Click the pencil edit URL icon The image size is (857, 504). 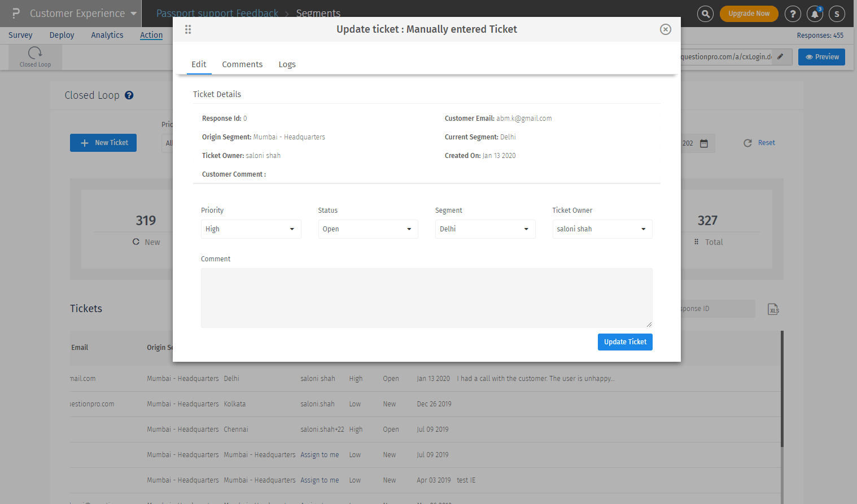tap(780, 56)
